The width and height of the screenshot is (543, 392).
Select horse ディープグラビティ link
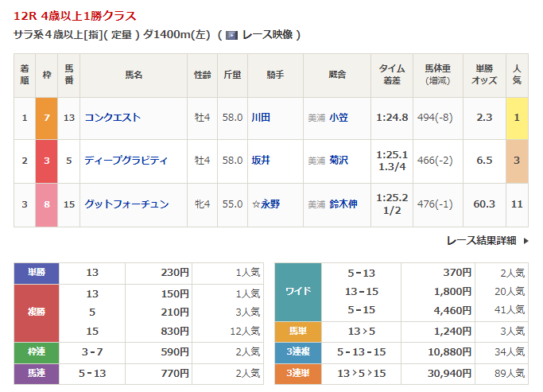coord(126,161)
